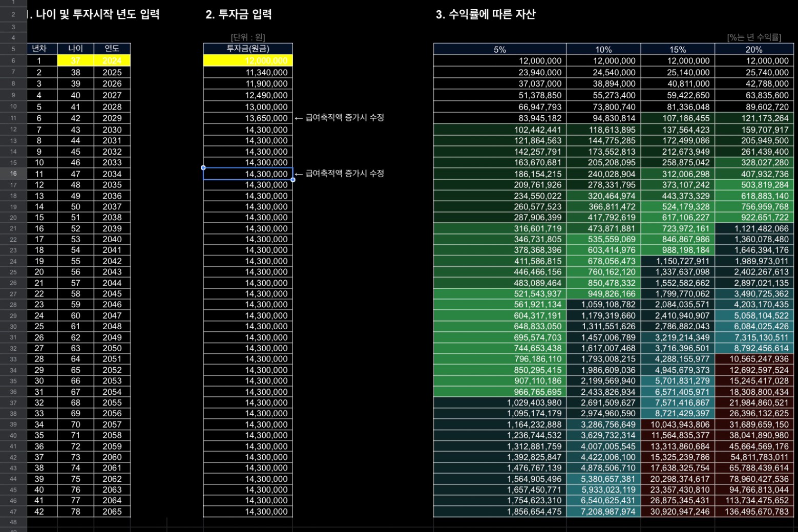Select the 연도 header cell
The height and width of the screenshot is (532, 798).
click(x=112, y=49)
